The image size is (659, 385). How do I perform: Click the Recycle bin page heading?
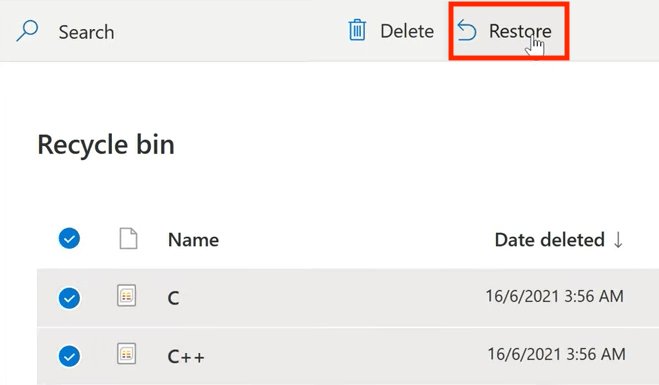click(106, 145)
